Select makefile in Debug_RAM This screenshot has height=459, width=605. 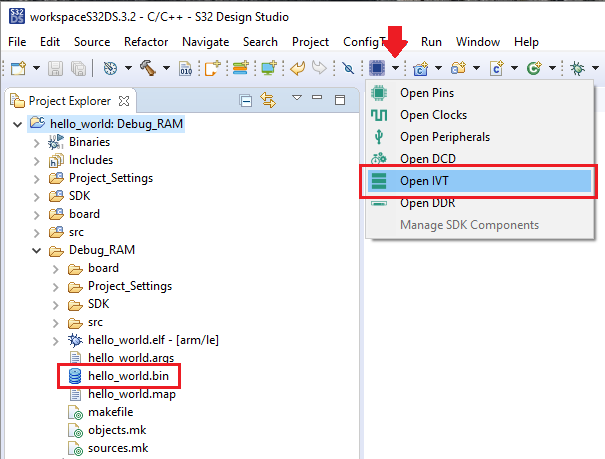pos(100,412)
